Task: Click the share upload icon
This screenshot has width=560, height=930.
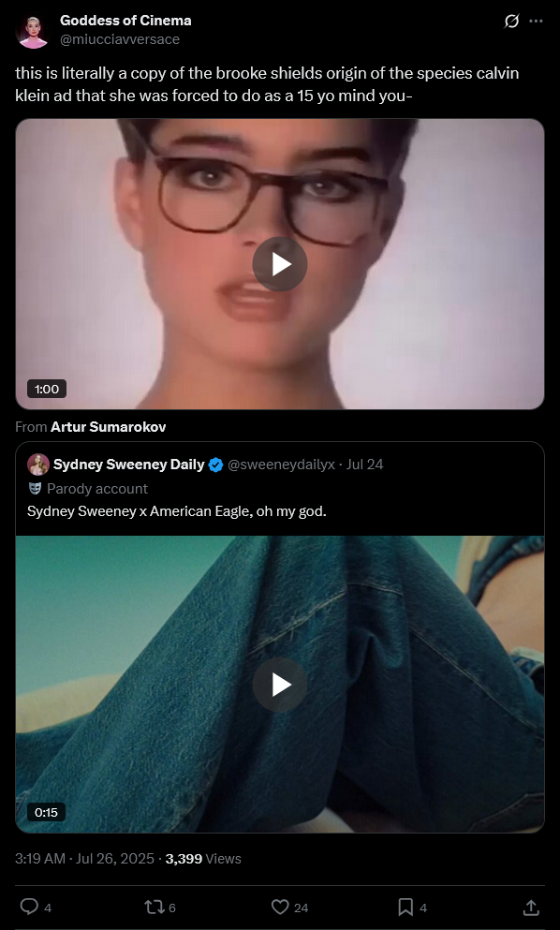Action: pyautogui.click(x=531, y=907)
